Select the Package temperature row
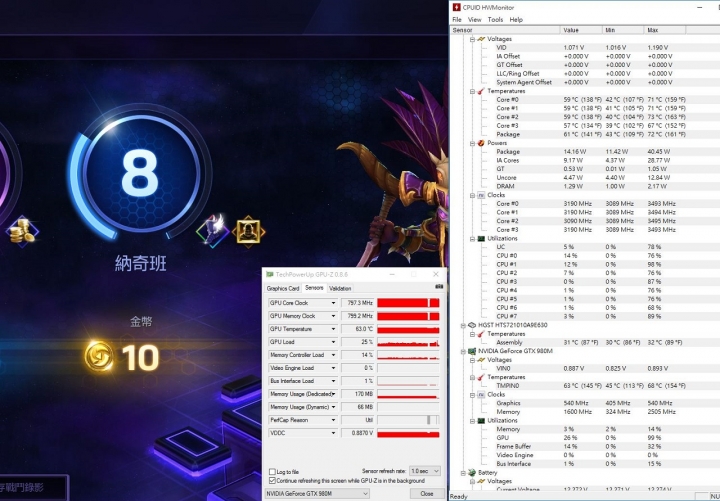720x501 pixels. tap(585, 134)
